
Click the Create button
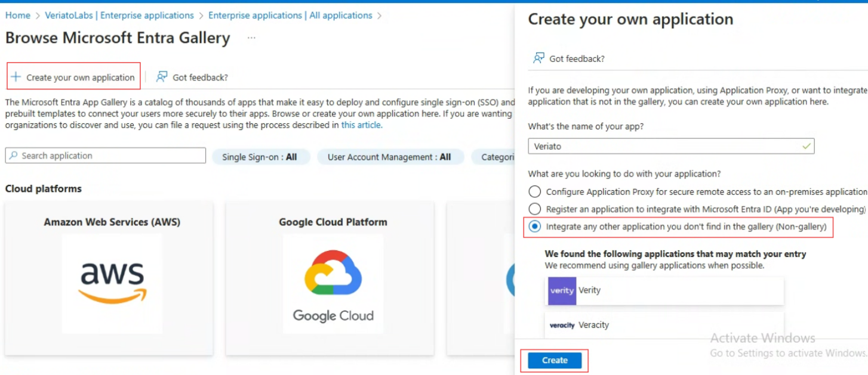coord(555,361)
